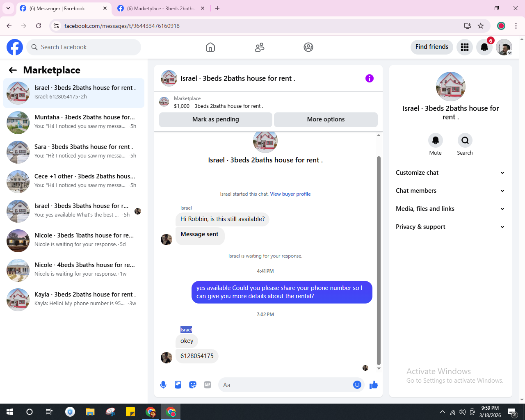Expand Media, files and links section
Image resolution: width=525 pixels, height=420 pixels.
click(x=450, y=209)
